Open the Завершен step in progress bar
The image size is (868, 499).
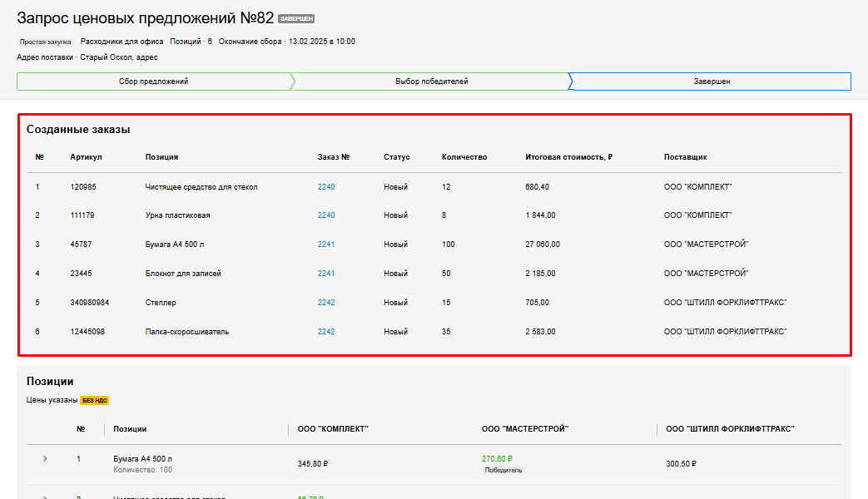(712, 82)
